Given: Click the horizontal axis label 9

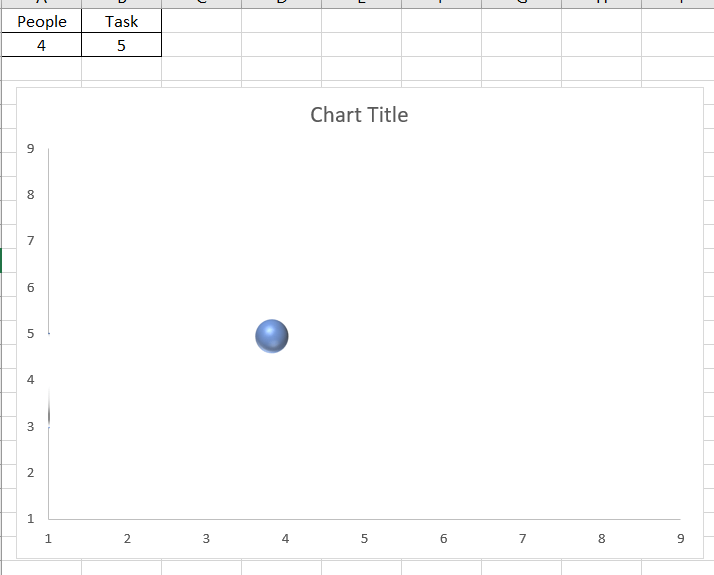Looking at the screenshot, I should (681, 539).
